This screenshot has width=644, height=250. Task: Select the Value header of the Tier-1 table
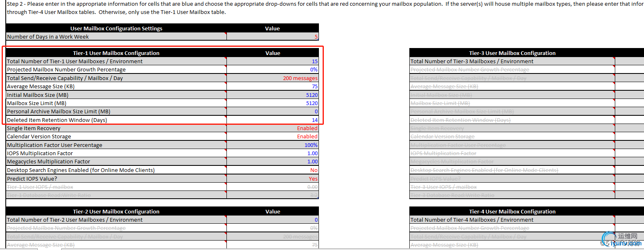click(272, 53)
